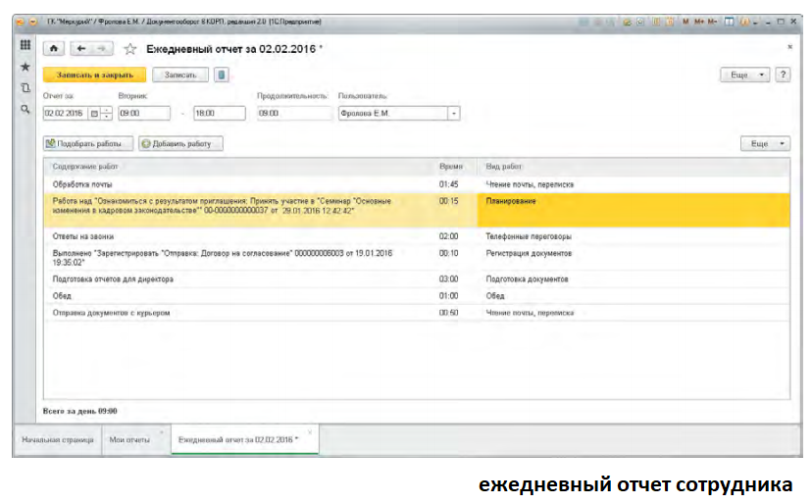Click Подобрать работы button
812x504 pixels.
tap(87, 144)
